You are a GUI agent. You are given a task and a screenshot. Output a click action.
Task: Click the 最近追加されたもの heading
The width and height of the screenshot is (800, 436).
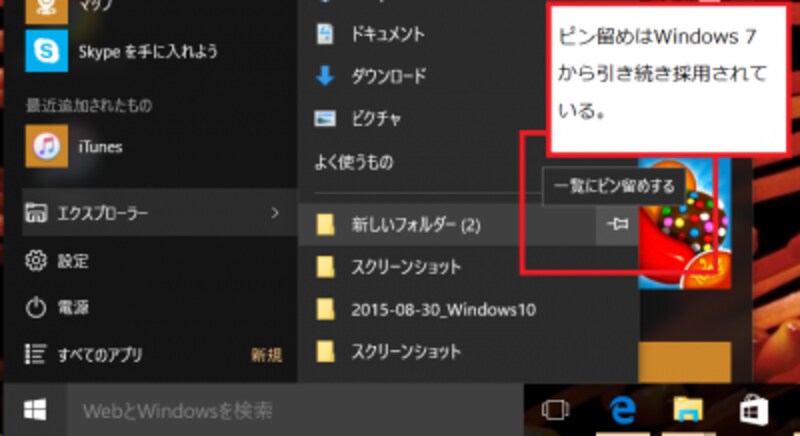pyautogui.click(x=89, y=106)
